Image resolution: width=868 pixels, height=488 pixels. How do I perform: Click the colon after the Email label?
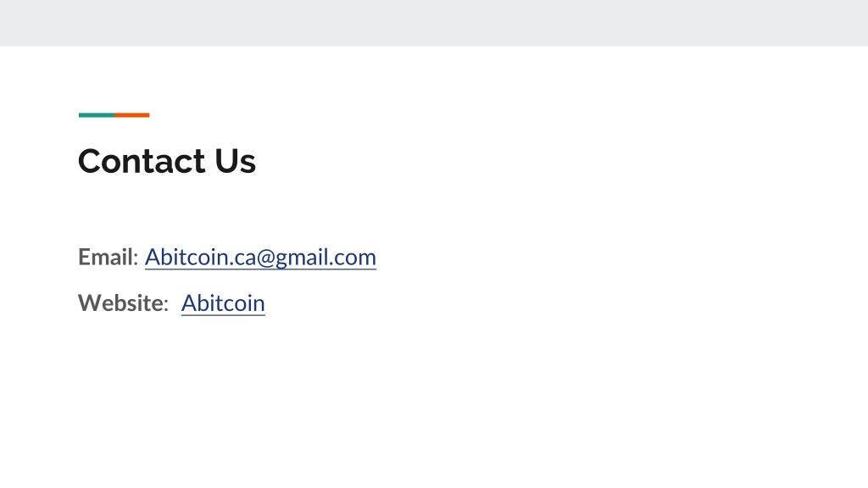point(136,259)
